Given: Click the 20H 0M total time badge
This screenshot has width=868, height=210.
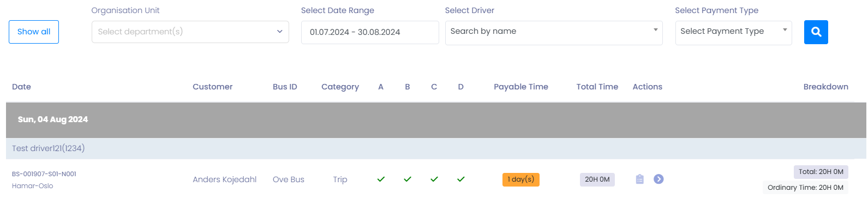Looking at the screenshot, I should pyautogui.click(x=597, y=179).
